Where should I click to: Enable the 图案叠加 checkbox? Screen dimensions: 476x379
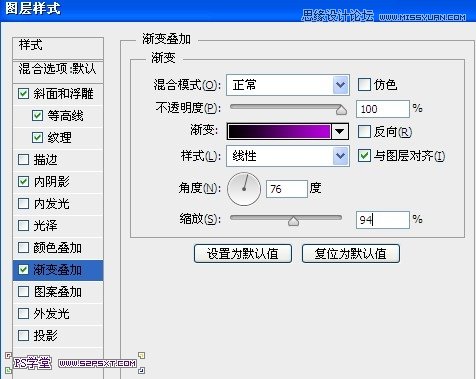23,292
